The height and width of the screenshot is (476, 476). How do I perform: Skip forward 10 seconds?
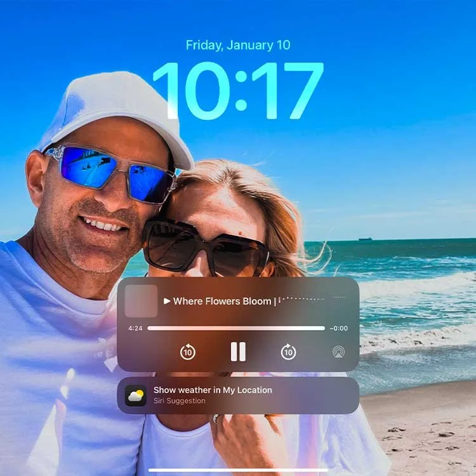[x=288, y=352]
